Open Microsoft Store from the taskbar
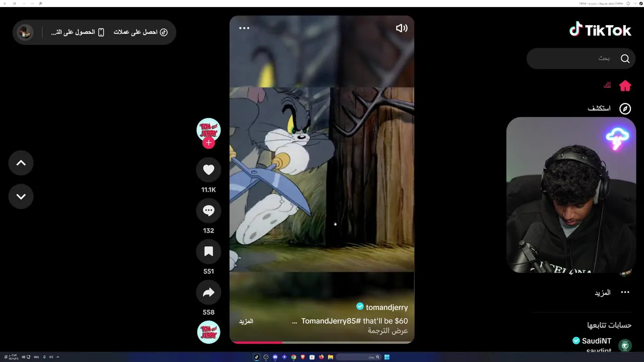644x362 pixels. pos(312,357)
